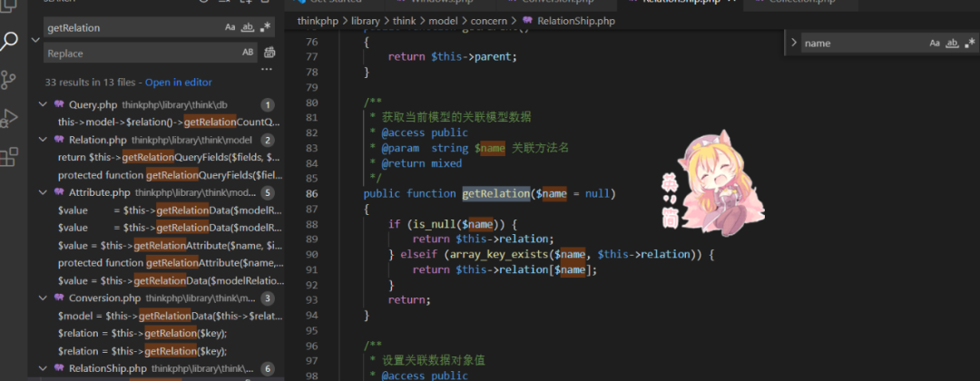The width and height of the screenshot is (980, 381).
Task: Click the match count badge on Attribute.php
Action: click(267, 192)
